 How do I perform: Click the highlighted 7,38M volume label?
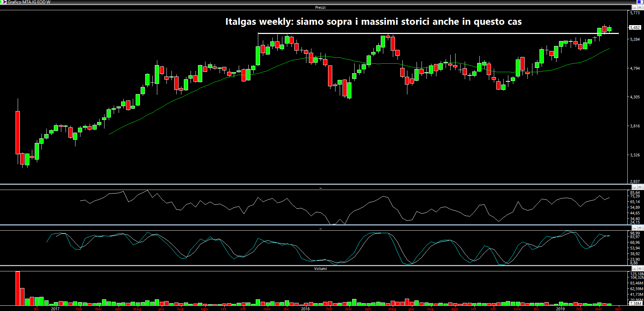click(x=635, y=304)
